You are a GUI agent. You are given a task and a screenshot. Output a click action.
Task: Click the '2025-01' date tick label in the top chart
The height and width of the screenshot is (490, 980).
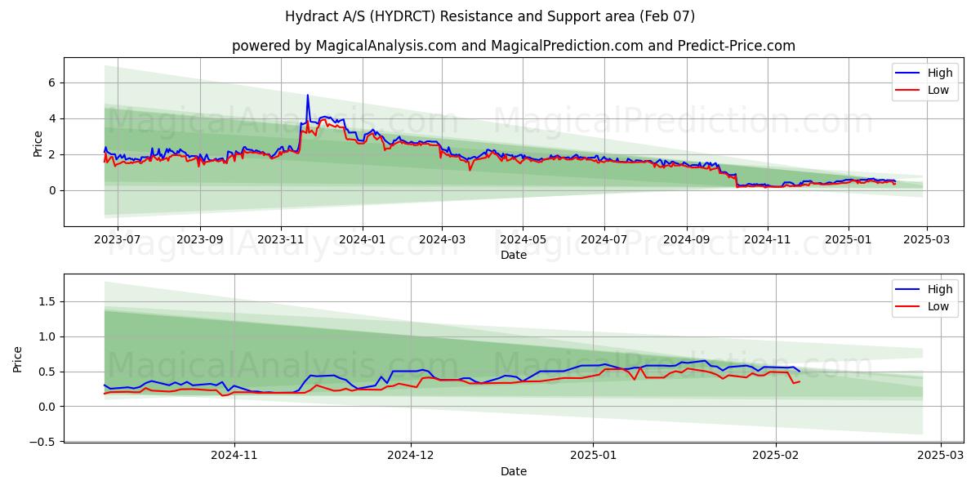pos(848,241)
